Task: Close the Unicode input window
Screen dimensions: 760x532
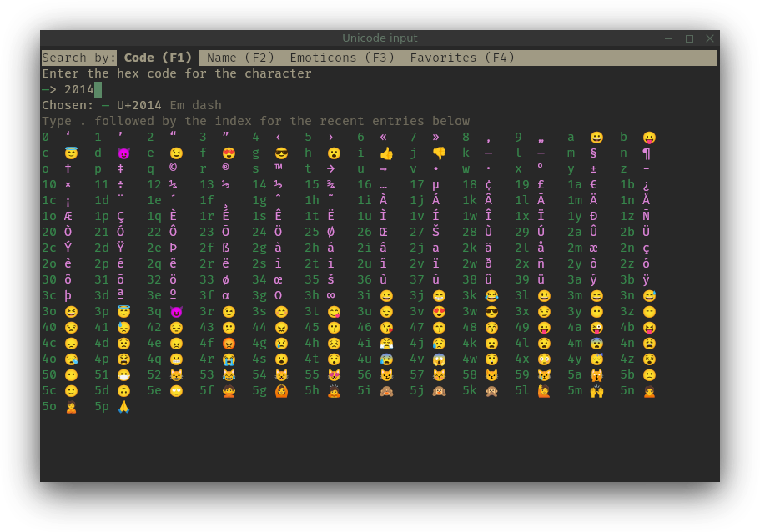Action: 710,38
